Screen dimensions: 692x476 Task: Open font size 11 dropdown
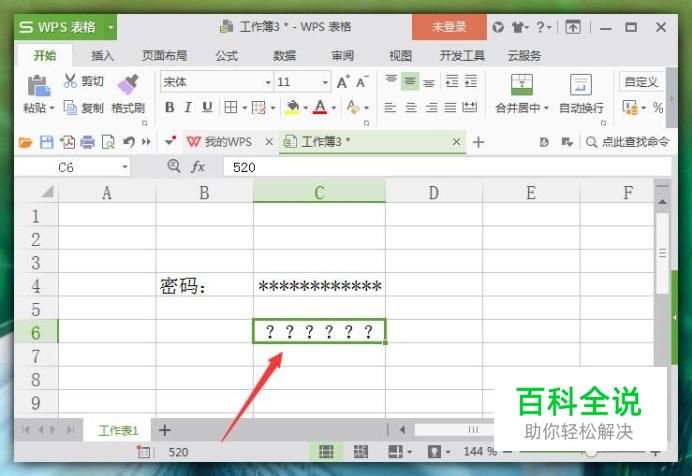325,82
